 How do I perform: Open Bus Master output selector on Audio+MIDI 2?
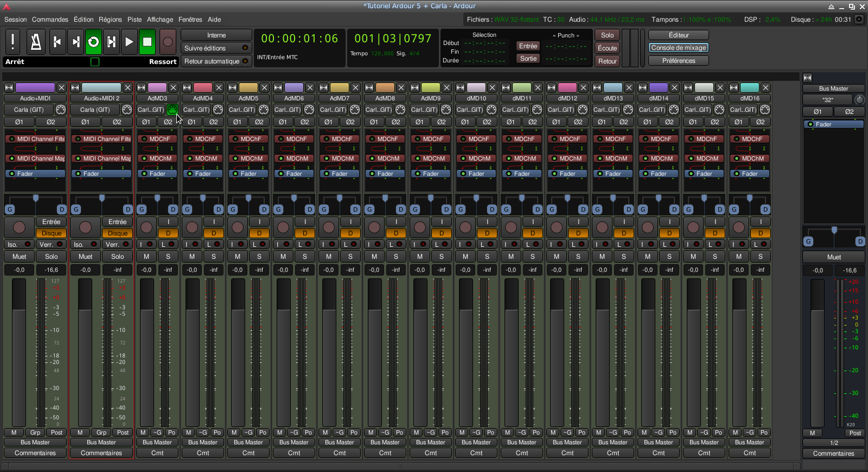coord(101,442)
